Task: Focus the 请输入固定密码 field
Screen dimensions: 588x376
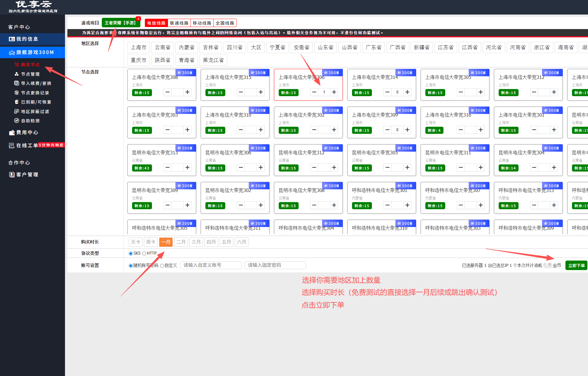Action: point(275,265)
